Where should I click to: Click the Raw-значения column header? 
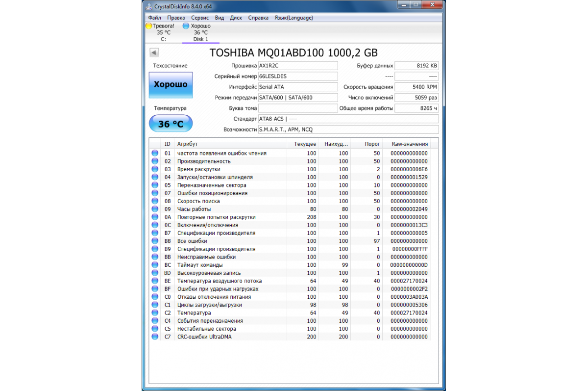pos(406,144)
